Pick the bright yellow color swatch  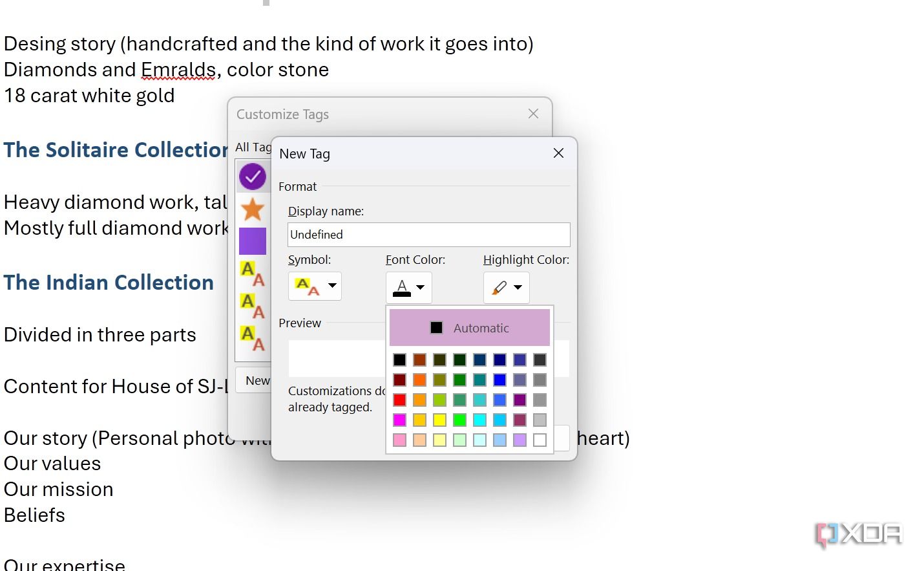pyautogui.click(x=440, y=420)
